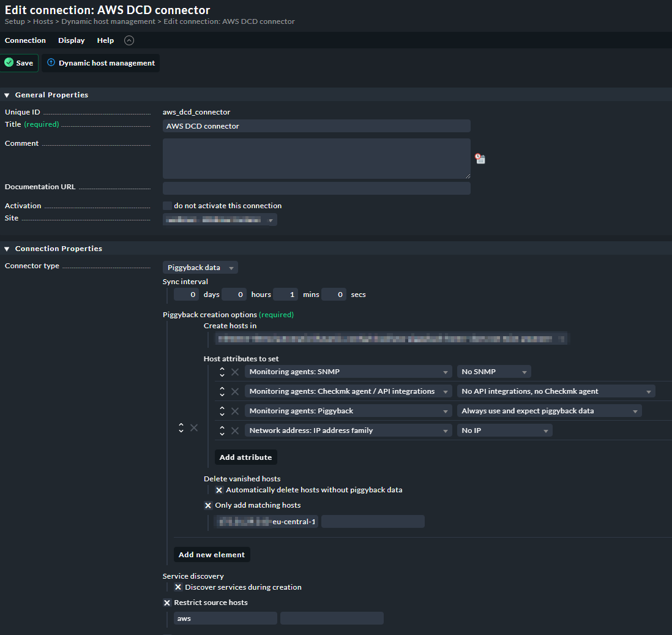
Task: Click reorder arrows for Checkmk agent attribute row
Action: click(222, 391)
